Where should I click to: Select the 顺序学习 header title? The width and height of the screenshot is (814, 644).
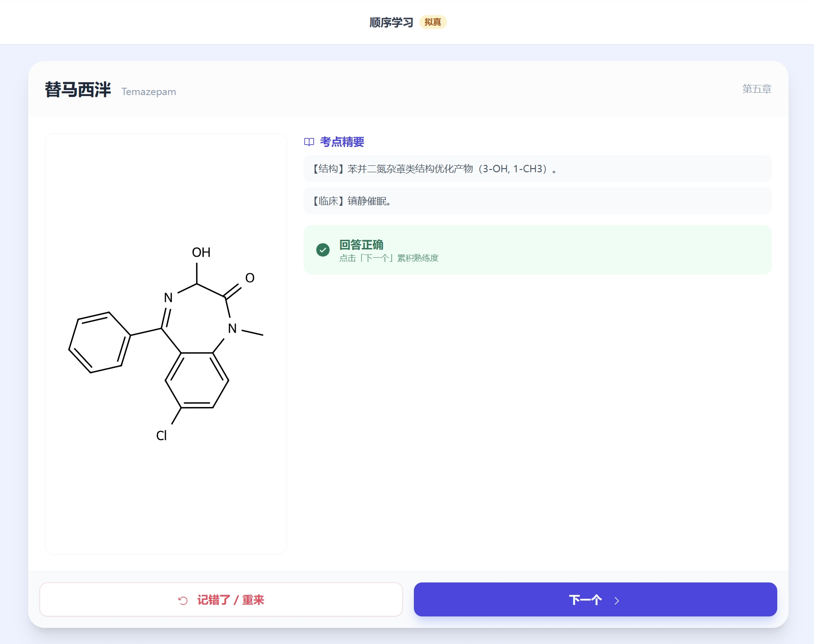(391, 22)
